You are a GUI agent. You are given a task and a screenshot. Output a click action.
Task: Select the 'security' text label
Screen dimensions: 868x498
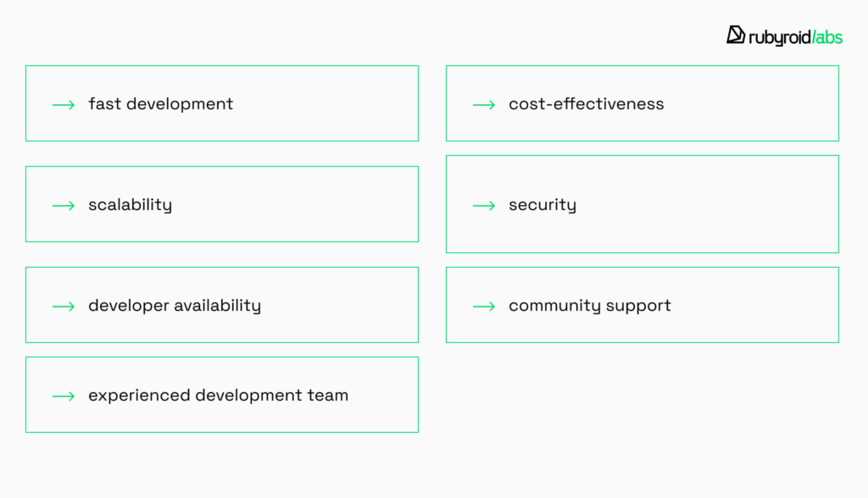click(x=542, y=205)
